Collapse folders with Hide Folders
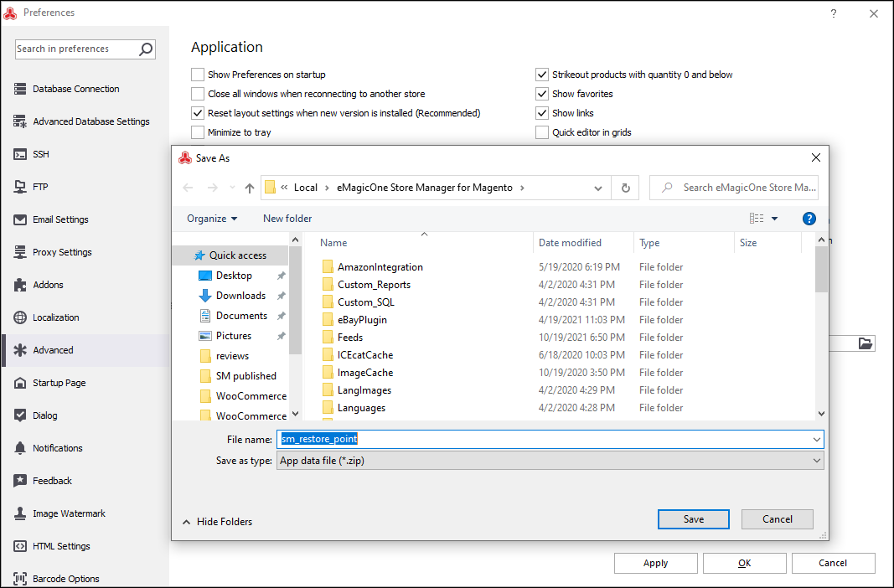Viewport: 894px width, 588px height. (x=217, y=522)
